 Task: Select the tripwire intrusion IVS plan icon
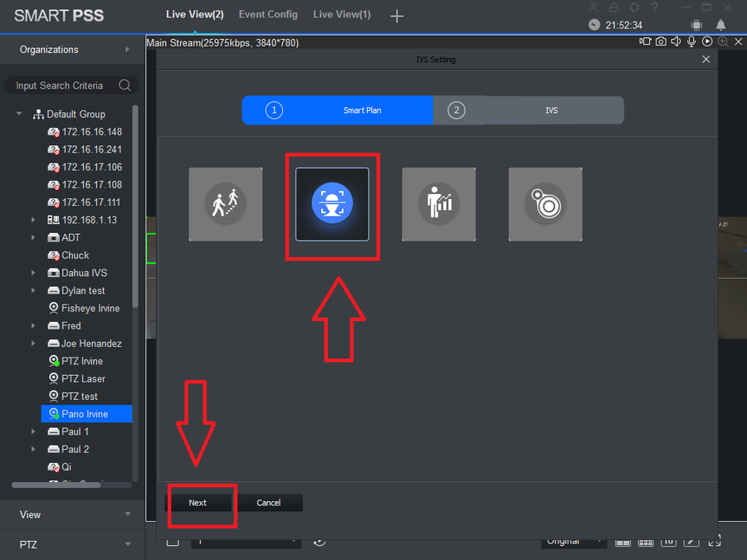[x=225, y=204]
